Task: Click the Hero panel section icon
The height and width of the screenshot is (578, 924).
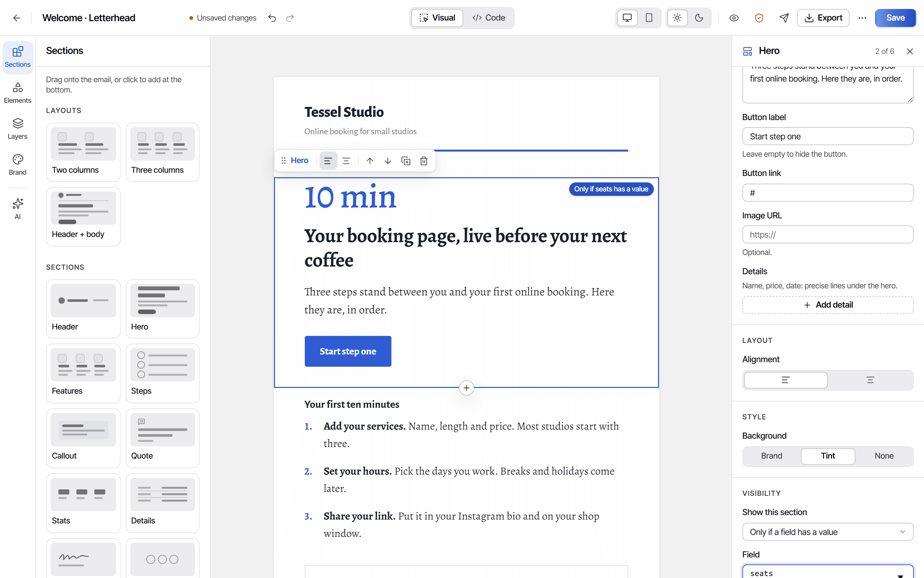Action: point(748,51)
